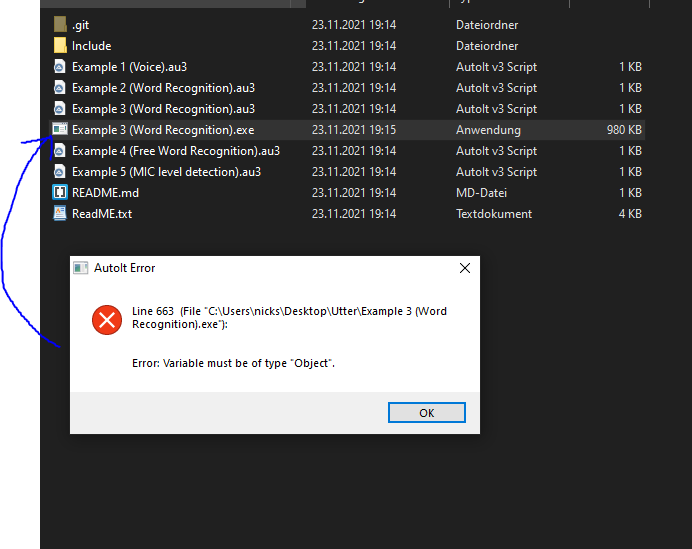Select the Example 3 (Word Recognition).au3 filename

click(163, 109)
